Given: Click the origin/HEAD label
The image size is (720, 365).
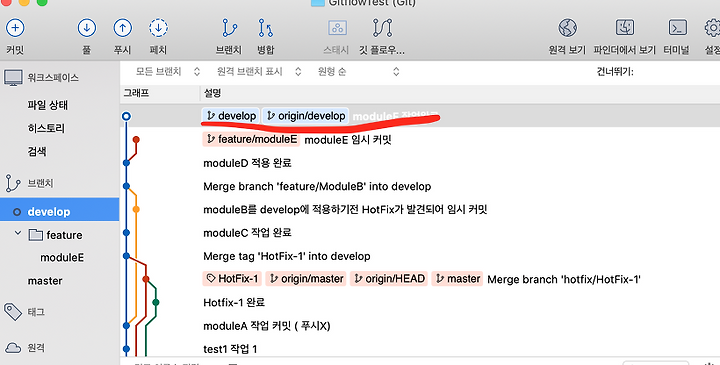Looking at the screenshot, I should [x=389, y=279].
